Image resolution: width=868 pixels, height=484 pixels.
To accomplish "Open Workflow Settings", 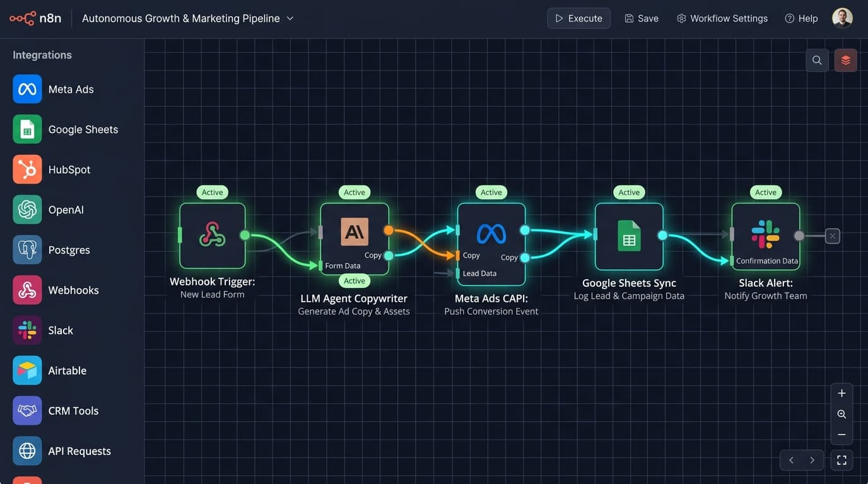I will tap(722, 18).
